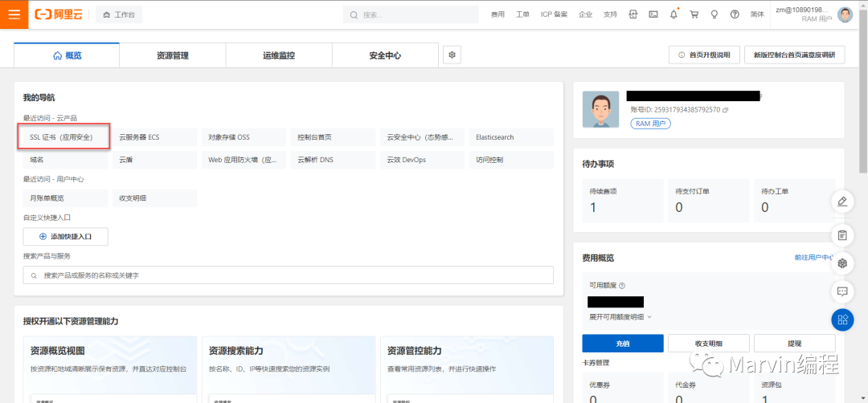Open 资源搜索能力 card
The height and width of the screenshot is (403, 868).
coord(289,369)
